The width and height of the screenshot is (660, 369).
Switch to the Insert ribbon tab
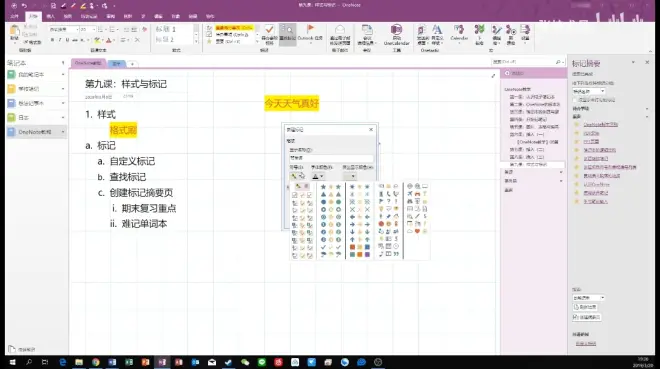[x=51, y=16]
